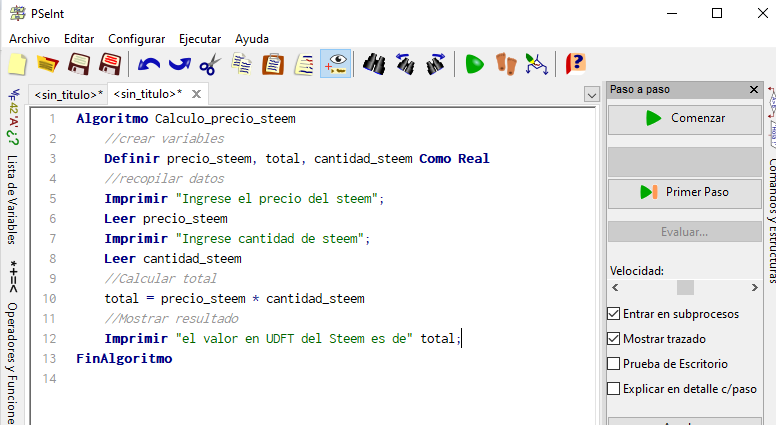The width and height of the screenshot is (776, 425).
Task: Increase Velocidad with the right arrow
Action: 754,287
